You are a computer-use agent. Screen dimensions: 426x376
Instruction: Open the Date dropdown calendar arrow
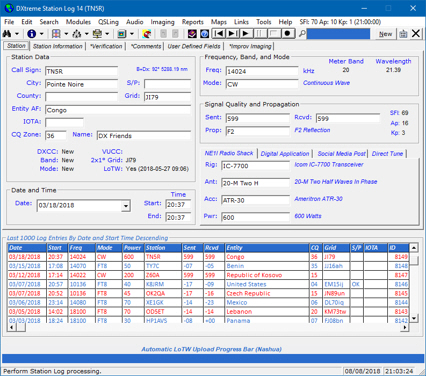[x=126, y=206]
